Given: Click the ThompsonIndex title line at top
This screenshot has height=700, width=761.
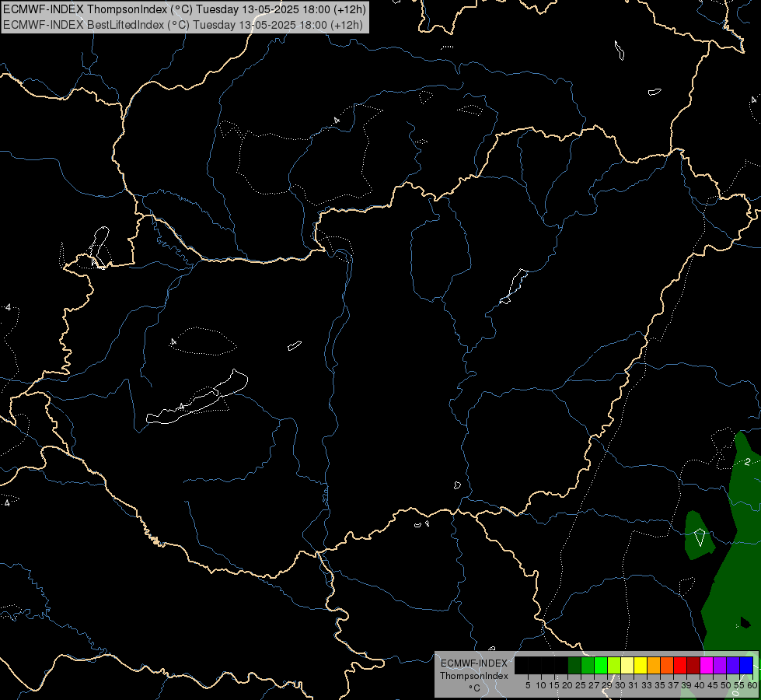Looking at the screenshot, I should pyautogui.click(x=184, y=9).
